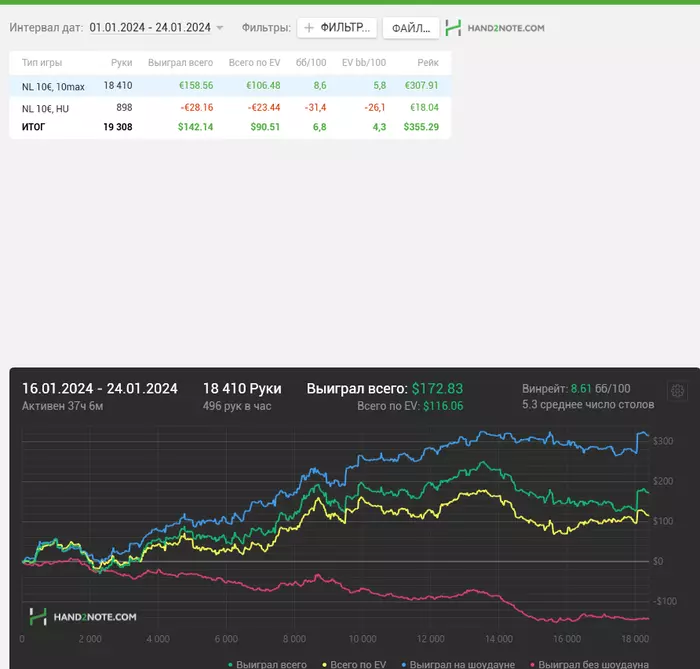Click the Hand2Note logo at top
The width and height of the screenshot is (700, 669).
pyautogui.click(x=495, y=28)
